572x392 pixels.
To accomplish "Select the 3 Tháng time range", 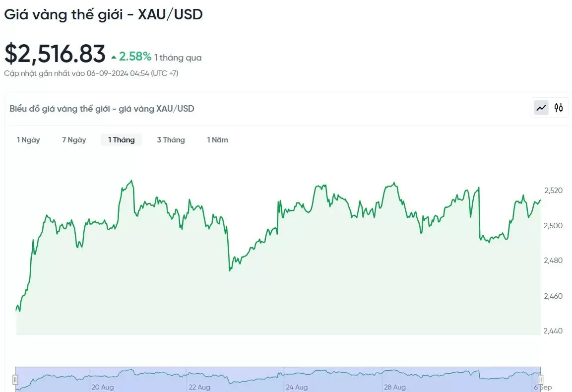I will [x=171, y=140].
